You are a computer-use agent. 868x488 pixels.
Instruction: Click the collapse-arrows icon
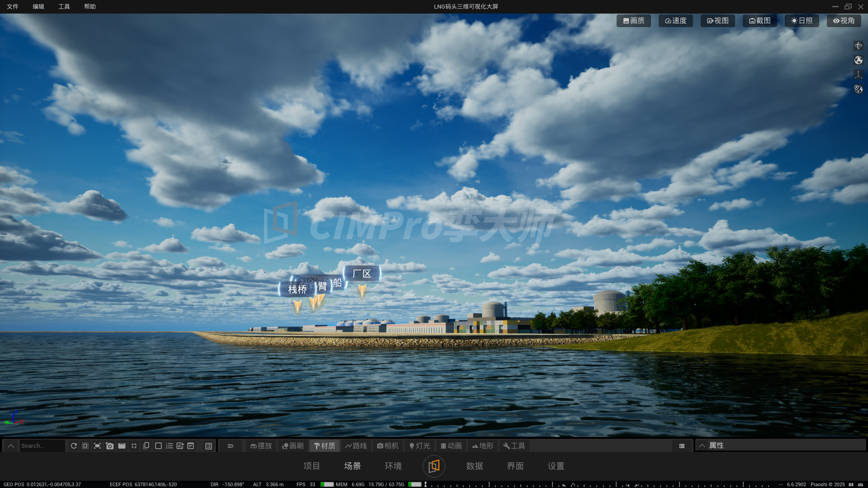tap(134, 446)
